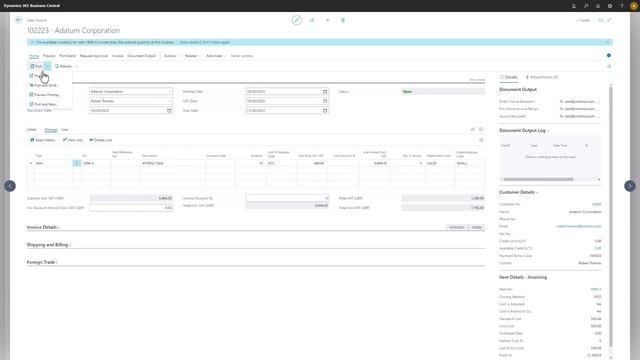Open the Post dropdown arrow
Viewport: 640px width, 360px height.
pos(47,66)
